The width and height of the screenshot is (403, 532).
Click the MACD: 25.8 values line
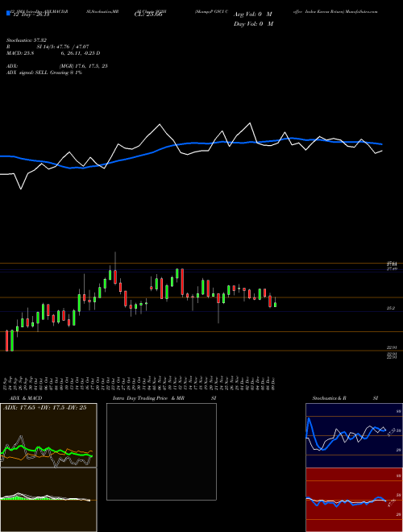click(53, 53)
